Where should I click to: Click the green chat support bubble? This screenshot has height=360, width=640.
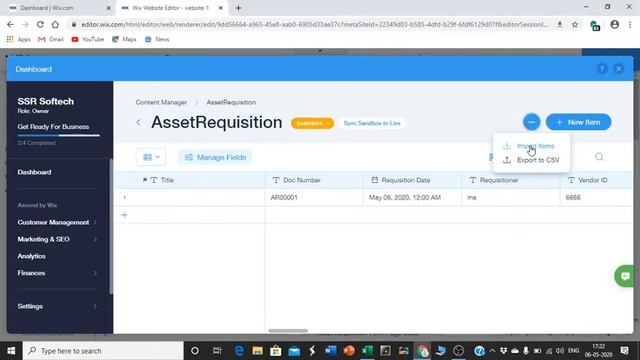(x=625, y=276)
